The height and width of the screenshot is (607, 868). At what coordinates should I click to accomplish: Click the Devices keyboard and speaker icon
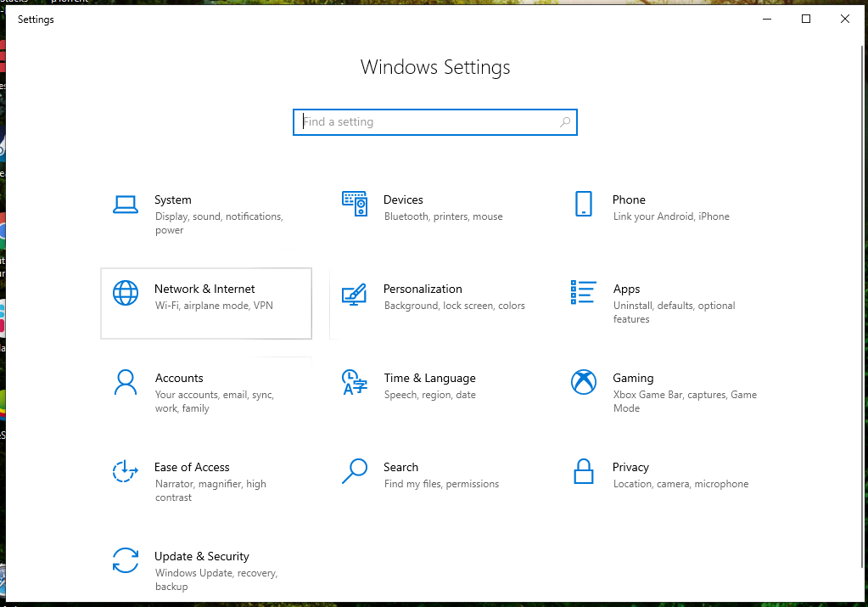click(355, 204)
